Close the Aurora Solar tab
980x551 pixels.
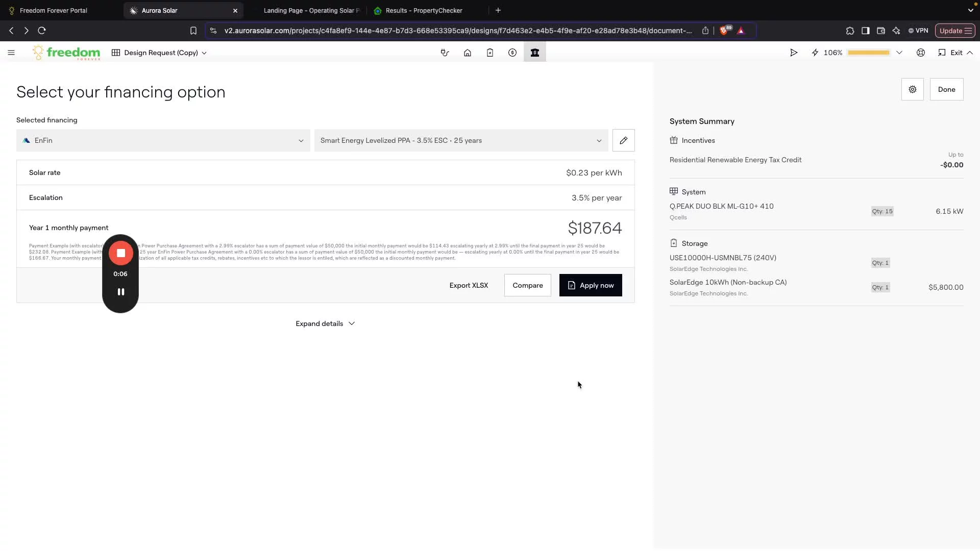235,10
